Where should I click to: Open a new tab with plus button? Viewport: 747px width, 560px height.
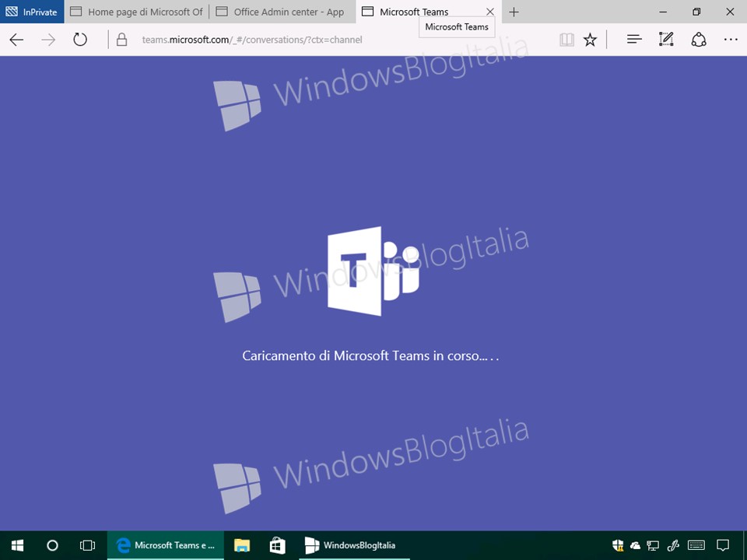514,12
